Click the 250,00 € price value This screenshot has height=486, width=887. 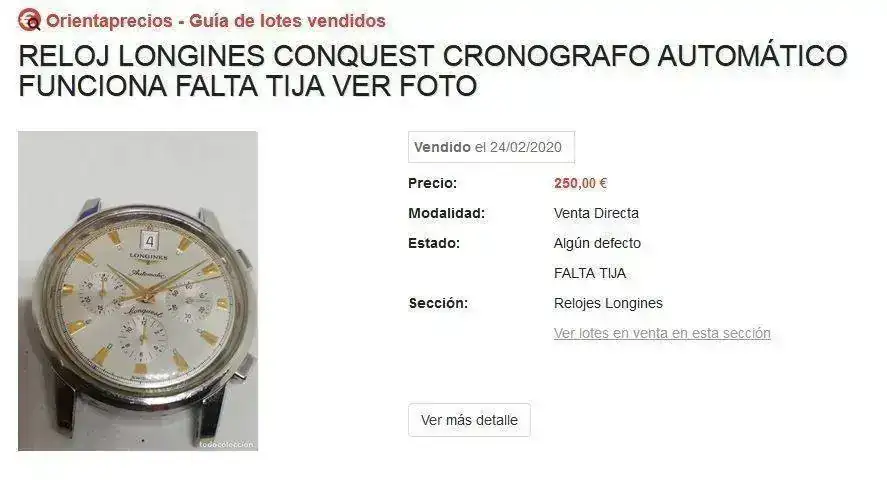point(580,183)
